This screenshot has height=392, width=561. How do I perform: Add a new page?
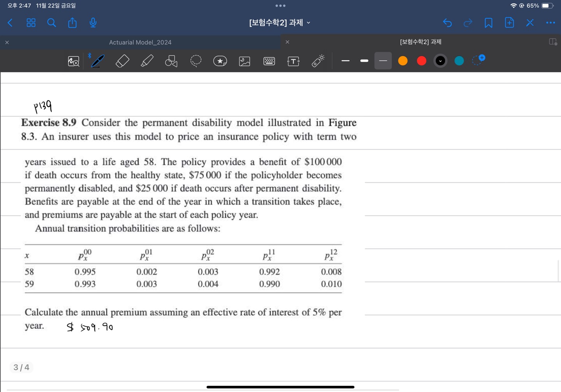point(509,23)
